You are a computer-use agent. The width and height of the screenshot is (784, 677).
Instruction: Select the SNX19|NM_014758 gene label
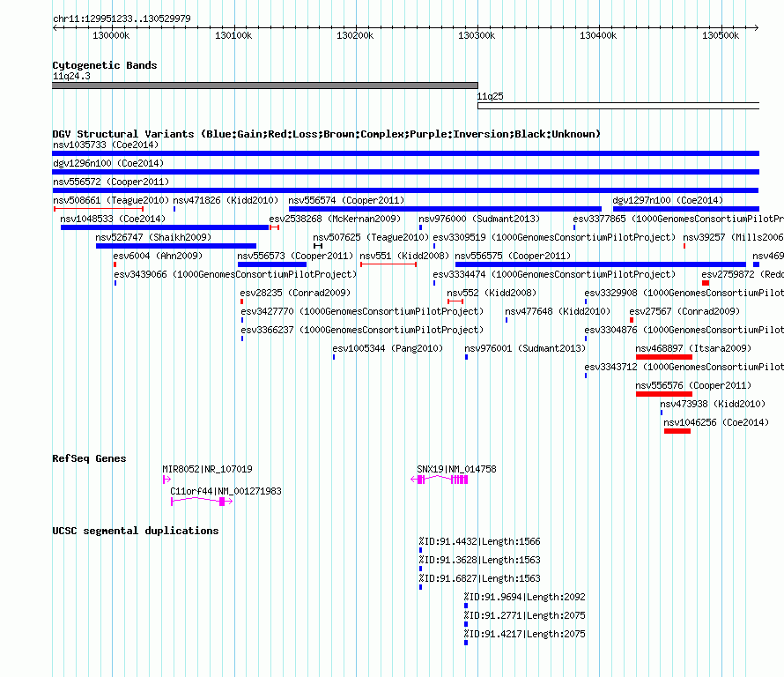[x=456, y=469]
